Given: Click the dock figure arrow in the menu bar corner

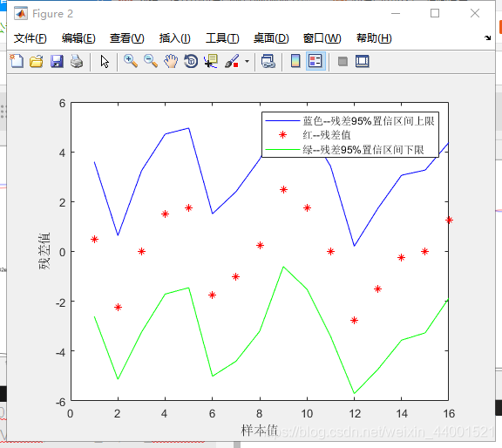Looking at the screenshot, I should 487,37.
